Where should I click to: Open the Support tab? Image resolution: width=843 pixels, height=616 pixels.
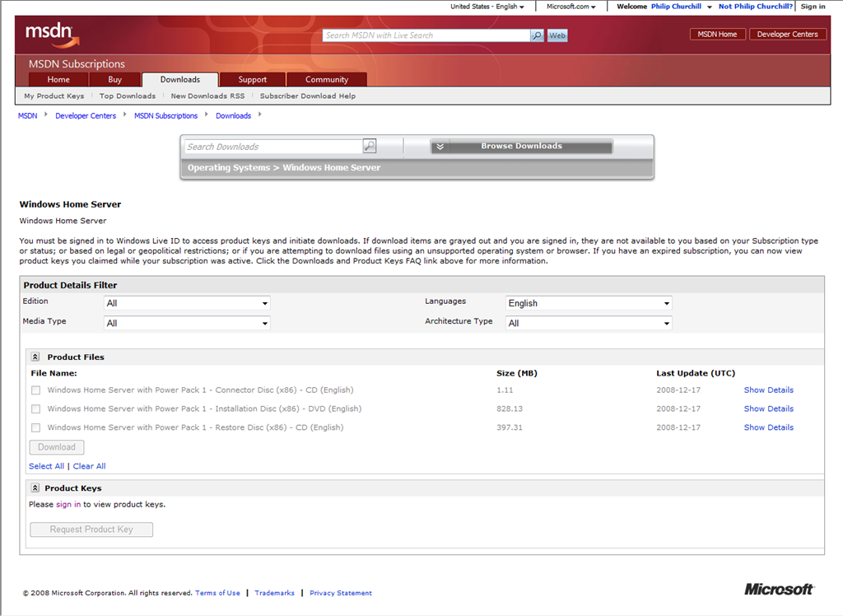253,80
